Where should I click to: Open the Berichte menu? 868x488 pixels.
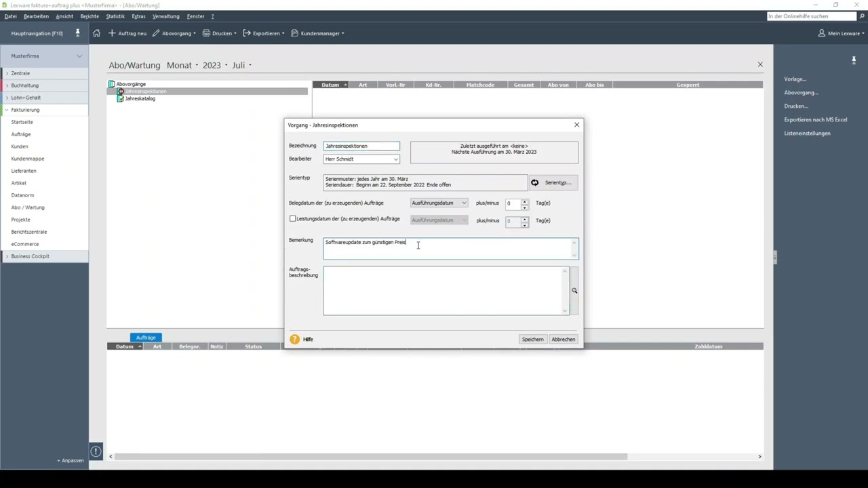(90, 16)
